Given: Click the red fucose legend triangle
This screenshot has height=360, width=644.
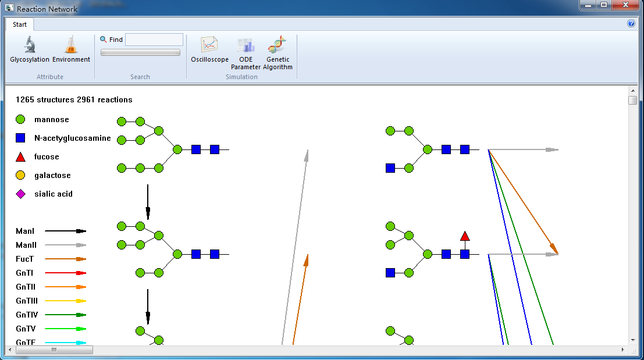Looking at the screenshot, I should [20, 157].
